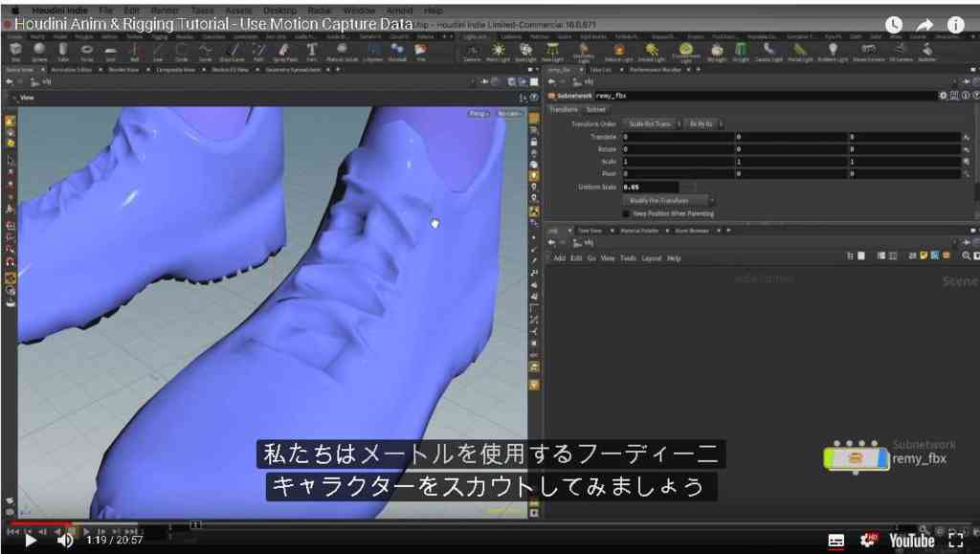Open the Material Palette pane tab
The image size is (980, 554).
pyautogui.click(x=639, y=231)
